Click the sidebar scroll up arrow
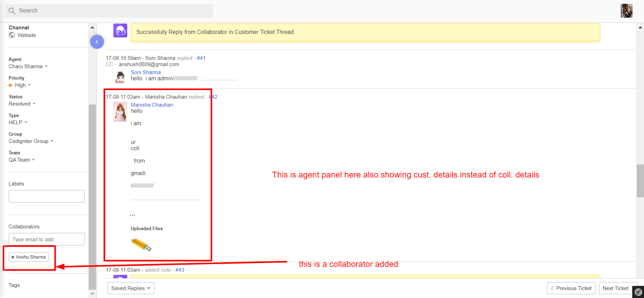The height and width of the screenshot is (298, 644). pos(92,27)
